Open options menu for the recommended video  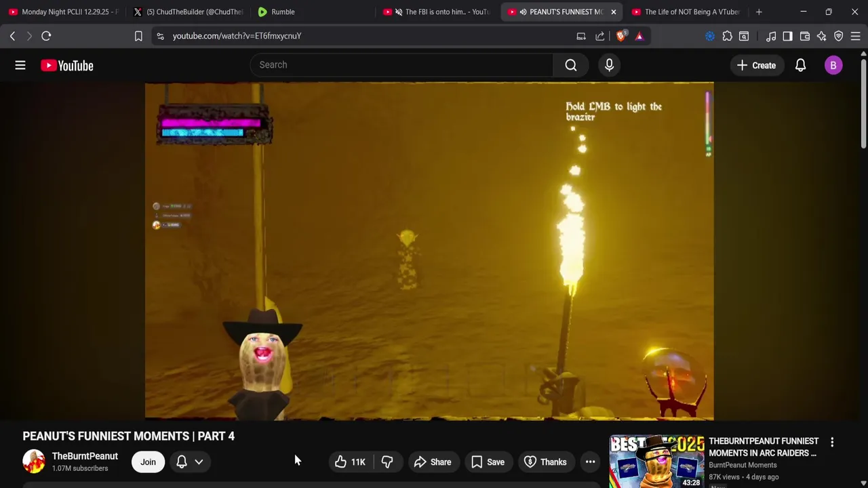[832, 442]
